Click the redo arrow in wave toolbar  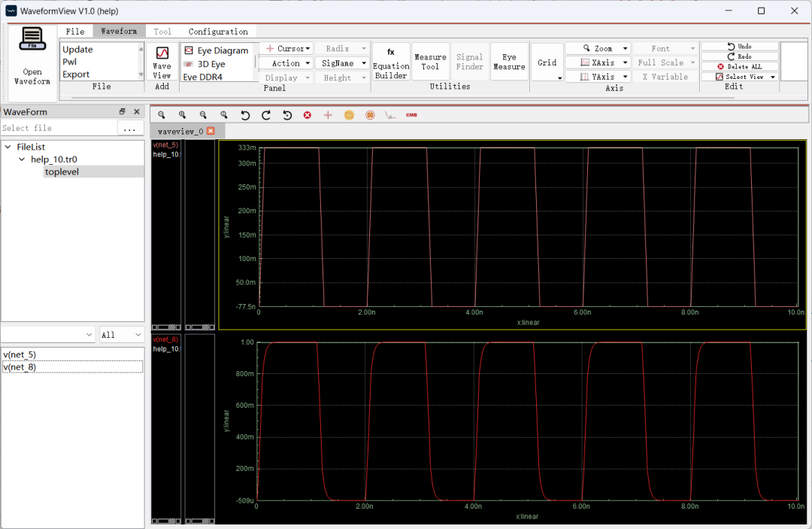[265, 115]
